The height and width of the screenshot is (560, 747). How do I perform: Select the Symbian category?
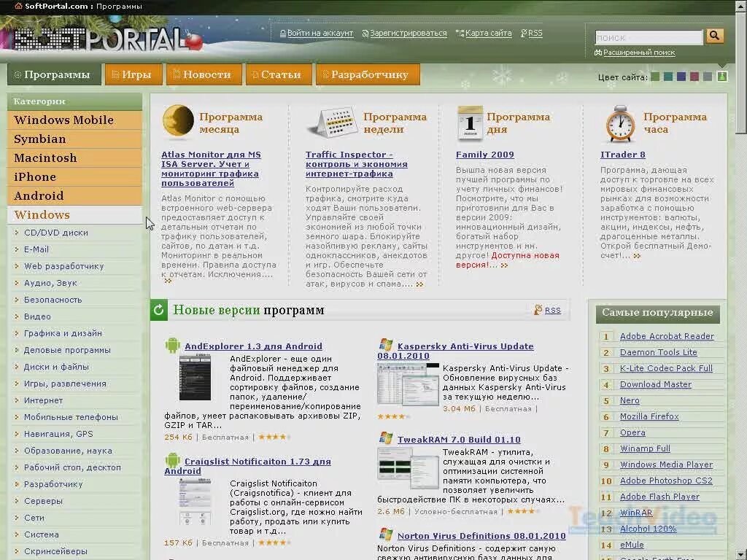[x=75, y=139]
